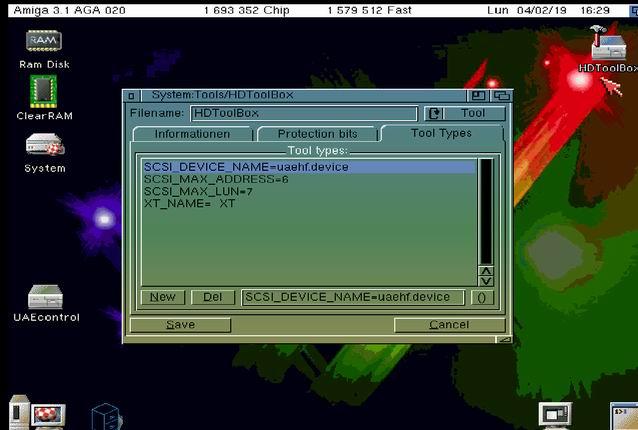
Task: Click the tool types list scrollbar
Action: [x=486, y=212]
